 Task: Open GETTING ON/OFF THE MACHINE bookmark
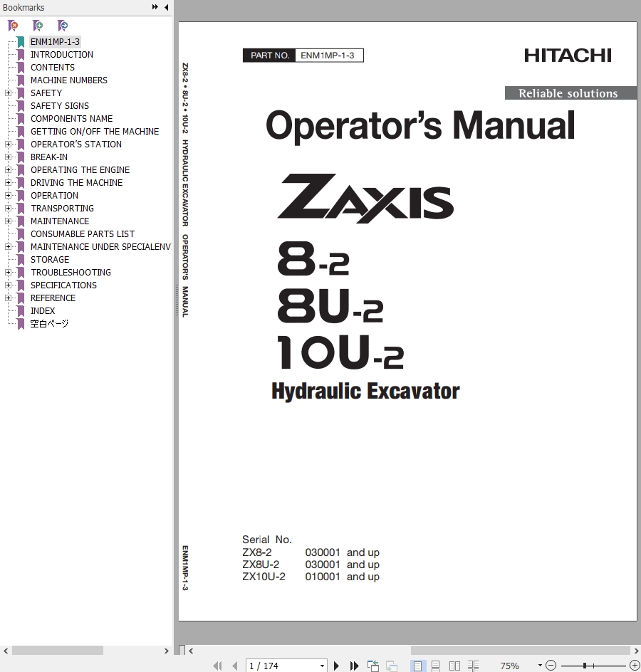tap(94, 132)
